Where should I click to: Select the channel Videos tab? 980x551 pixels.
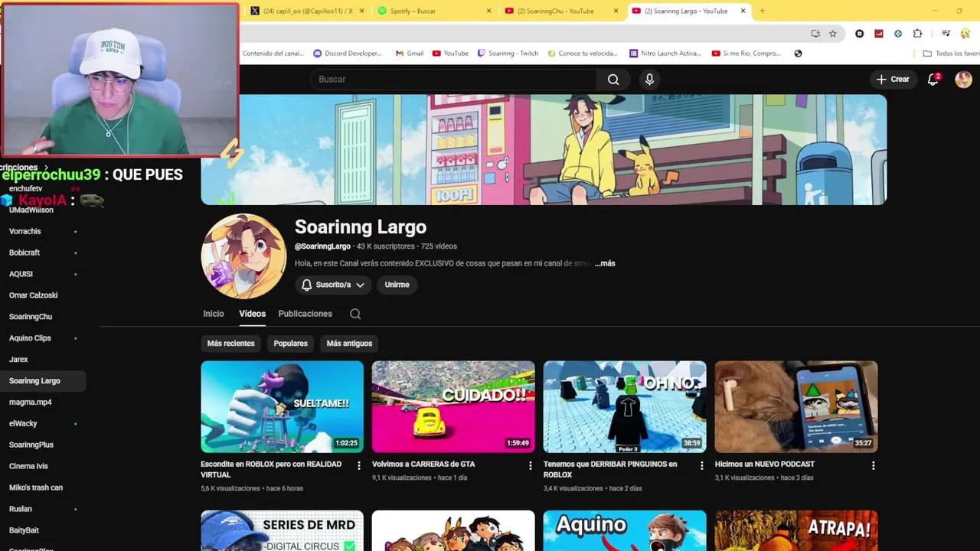(x=252, y=314)
